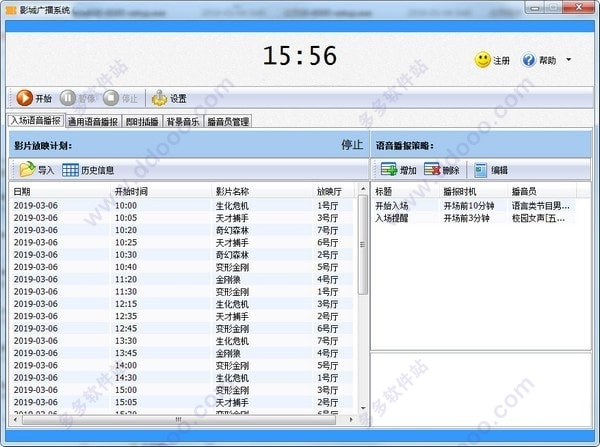
Task: Click the 标题 column header
Action: point(406,191)
